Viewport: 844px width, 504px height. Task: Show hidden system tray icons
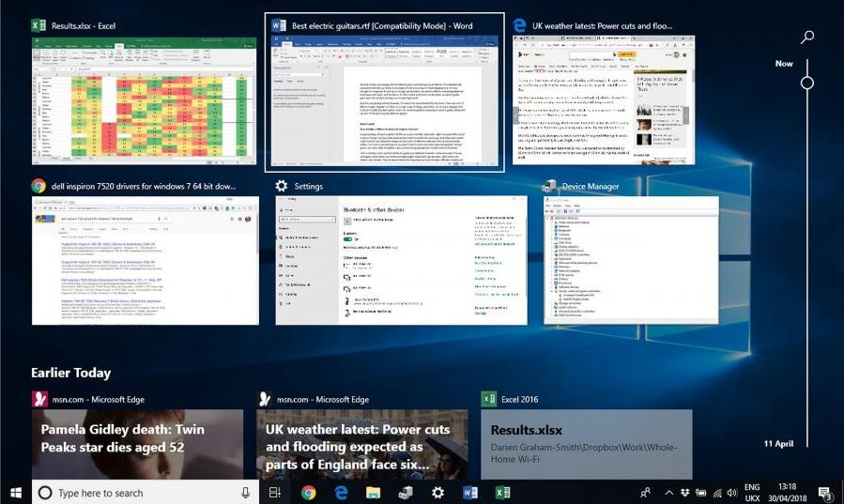[x=669, y=493]
